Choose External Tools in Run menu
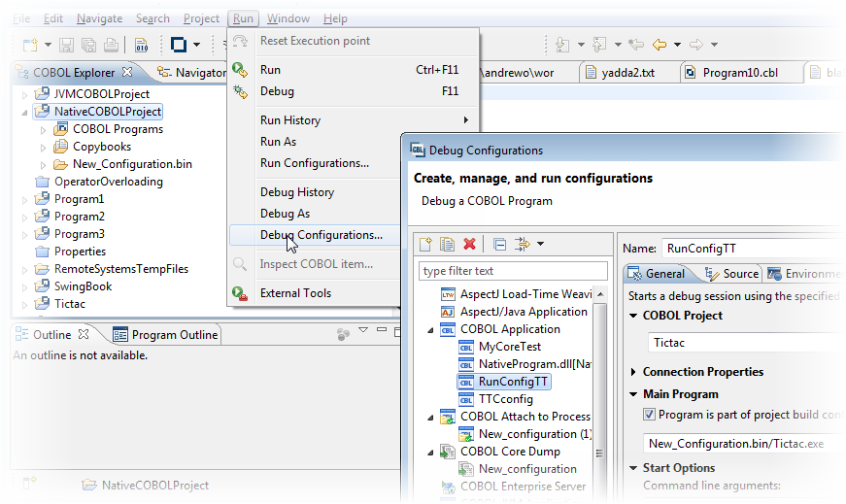Viewport: 846px width, 504px height. coord(315,293)
